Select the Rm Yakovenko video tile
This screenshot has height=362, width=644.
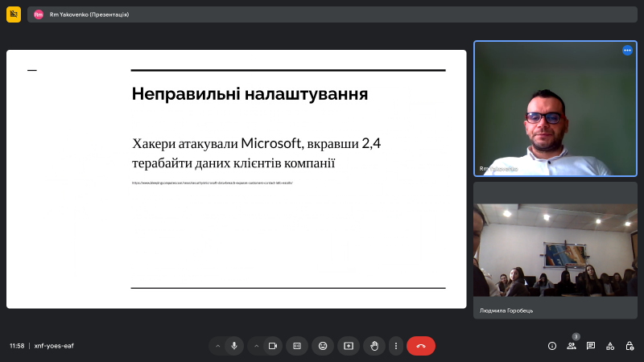point(555,109)
